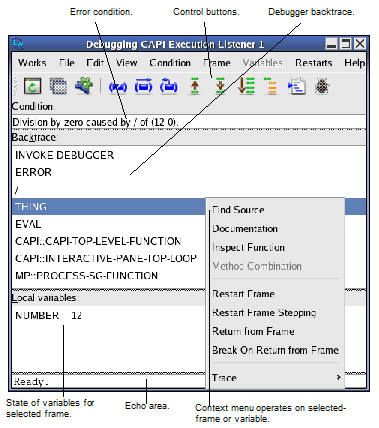Move to previous frame with the up-arrow icon

coord(195,86)
